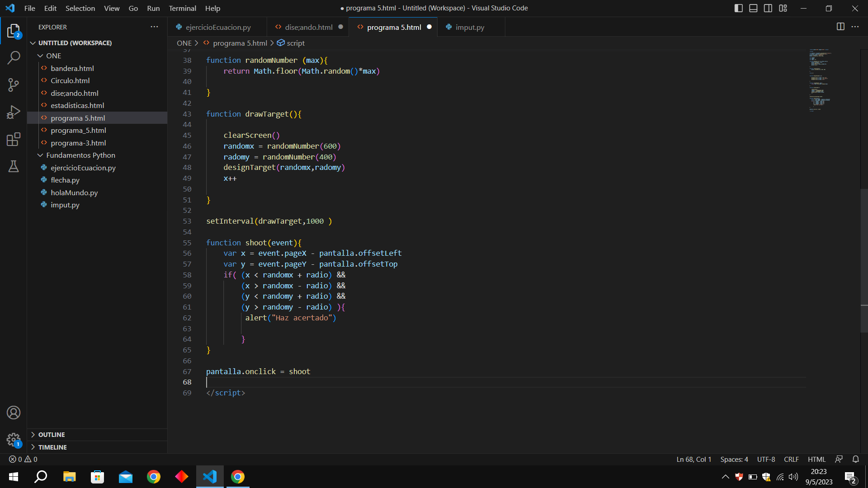
Task: Open the Help menu
Action: (x=212, y=8)
